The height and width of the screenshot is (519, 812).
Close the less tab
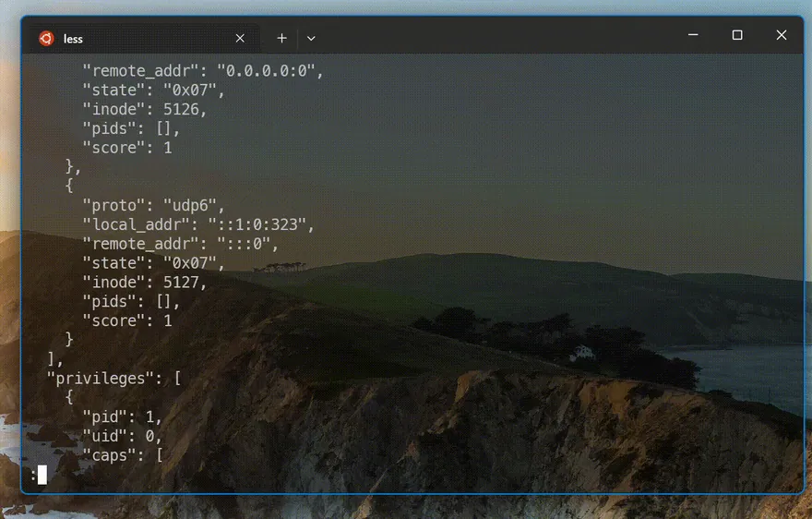[240, 39]
